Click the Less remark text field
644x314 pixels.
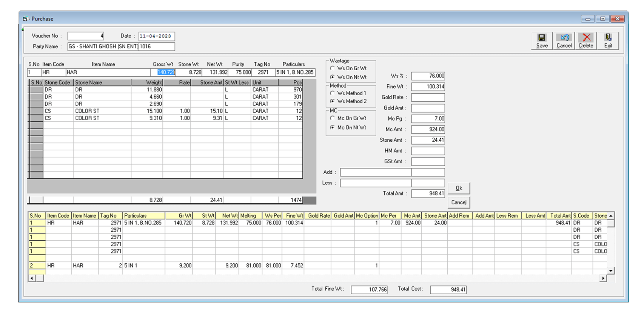tap(376, 183)
